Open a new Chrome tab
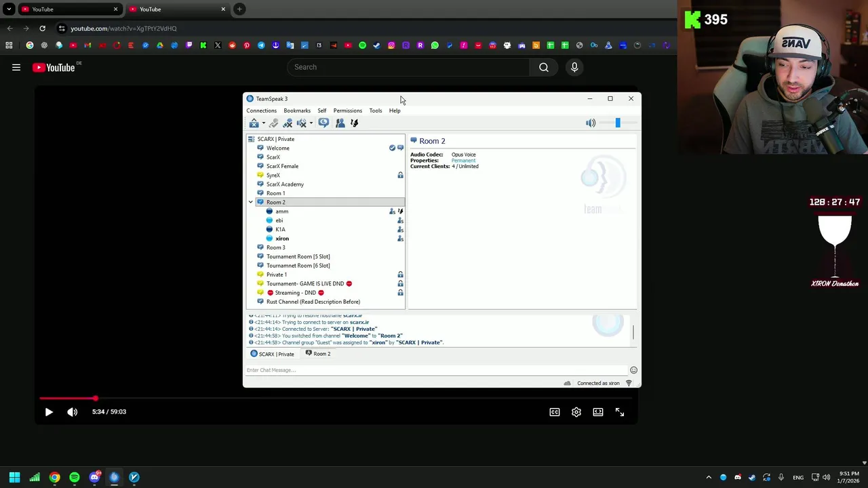This screenshot has height=488, width=868. tap(239, 9)
